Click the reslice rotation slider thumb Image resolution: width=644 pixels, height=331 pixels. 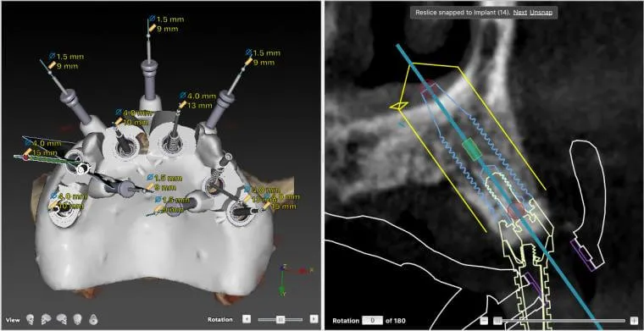497,320
